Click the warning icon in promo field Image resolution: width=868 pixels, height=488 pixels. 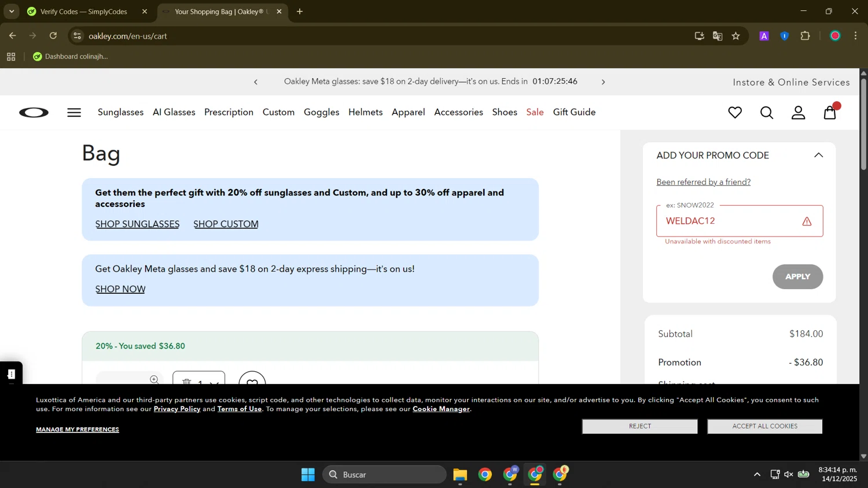[x=807, y=221]
